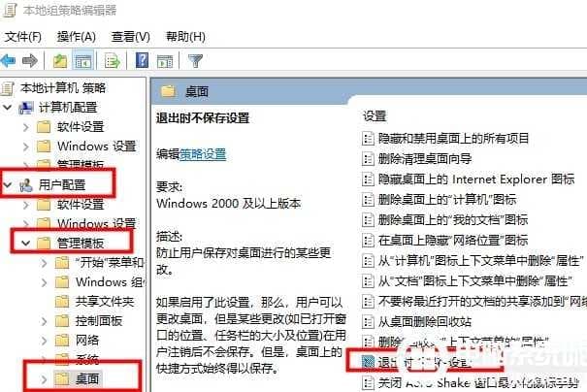Open Help via the question mark icon
The image size is (587, 392).
pyautogui.click(x=142, y=60)
